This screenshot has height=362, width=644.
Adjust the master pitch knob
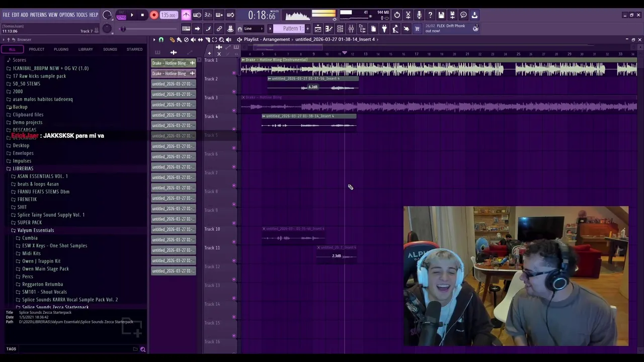pos(107,29)
